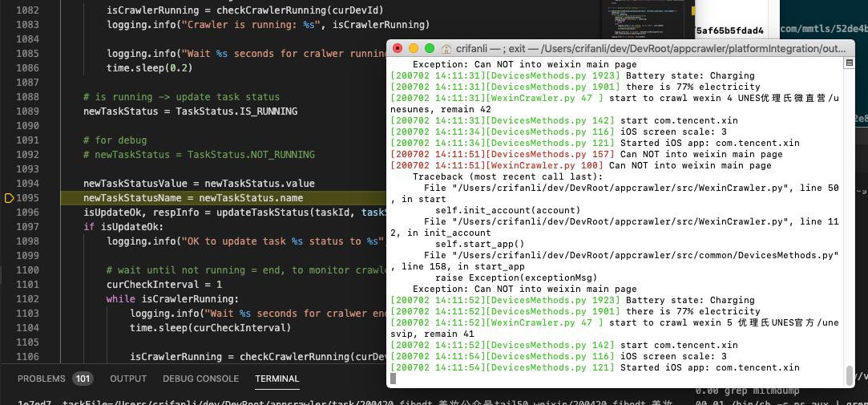Screen dimensions: 868x405
Task: Click 'start to crawl wexin 4' terminal line
Action: pos(615,98)
